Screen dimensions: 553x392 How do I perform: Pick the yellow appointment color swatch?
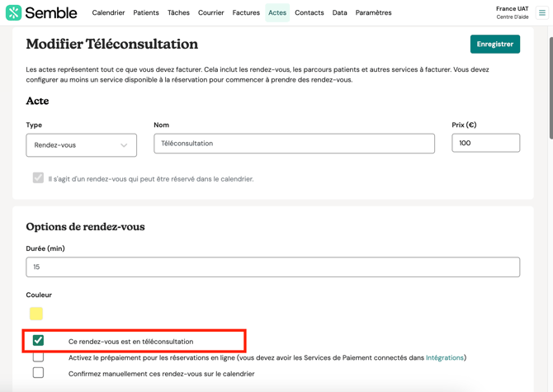click(x=36, y=314)
